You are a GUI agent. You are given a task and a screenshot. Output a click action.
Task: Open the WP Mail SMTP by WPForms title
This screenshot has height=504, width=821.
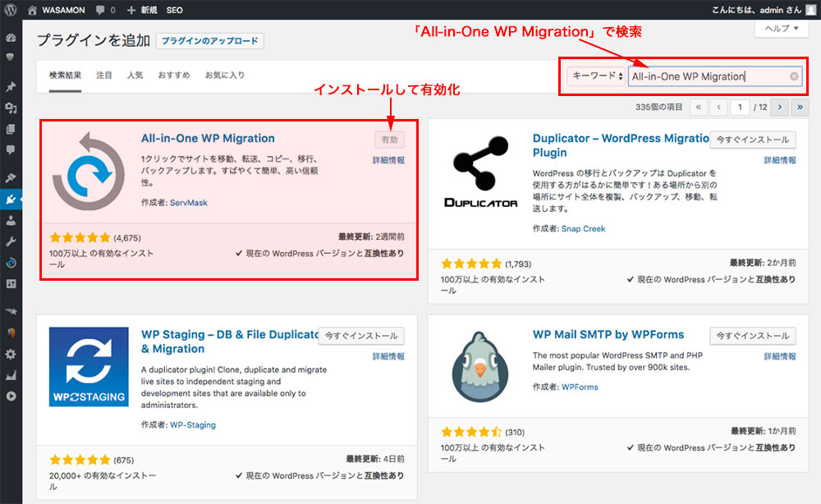point(608,334)
